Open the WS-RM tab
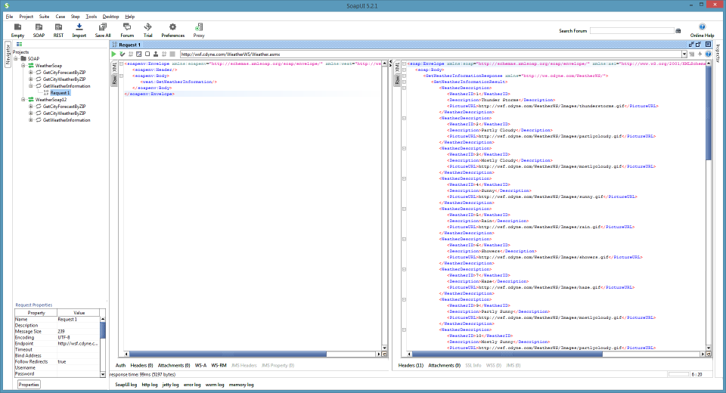Screen dimensions: 726x393 (219, 365)
